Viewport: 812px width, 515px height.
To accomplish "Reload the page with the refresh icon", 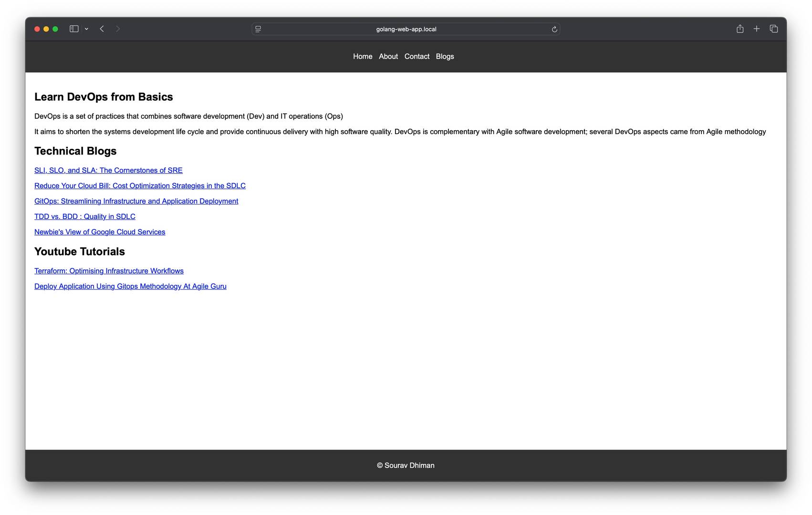I will coord(554,29).
